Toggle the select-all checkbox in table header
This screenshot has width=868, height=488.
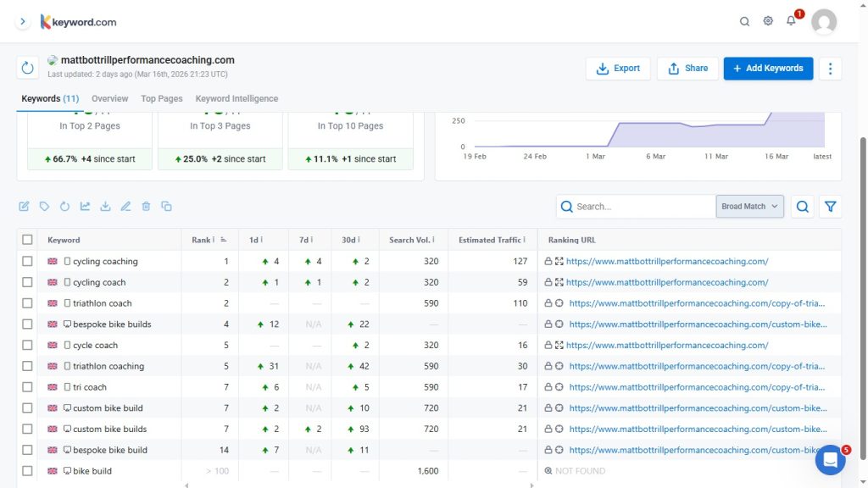[28, 240]
